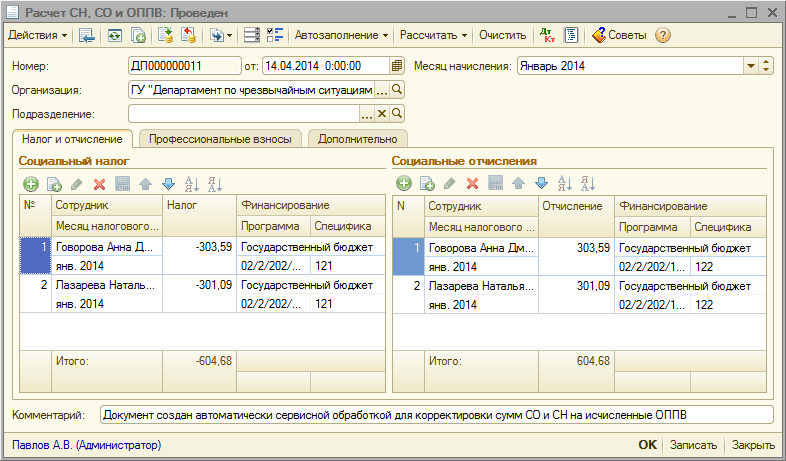Switch to the Профессиональные взносы tab
This screenshot has width=786, height=461.
[x=220, y=139]
